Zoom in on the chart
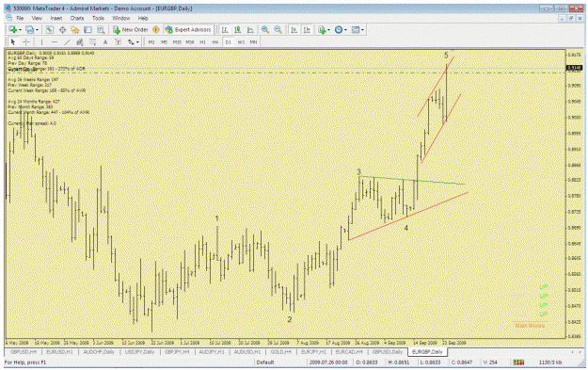The height and width of the screenshot is (370, 588). tap(265, 29)
